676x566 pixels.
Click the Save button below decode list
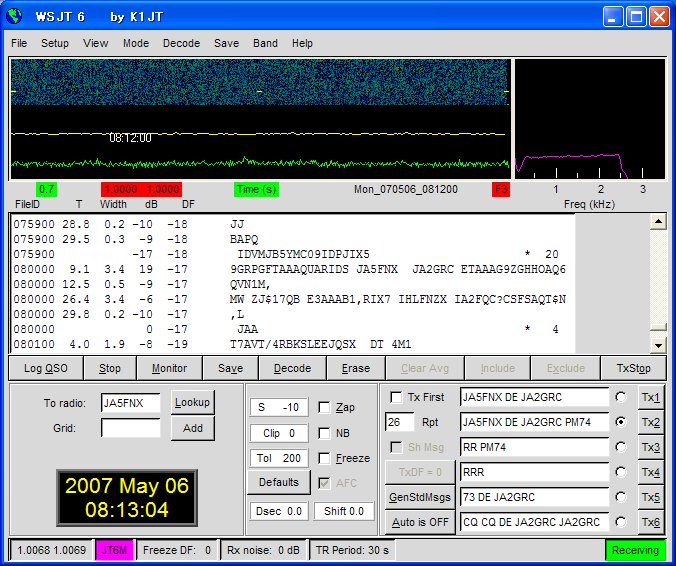tap(230, 369)
